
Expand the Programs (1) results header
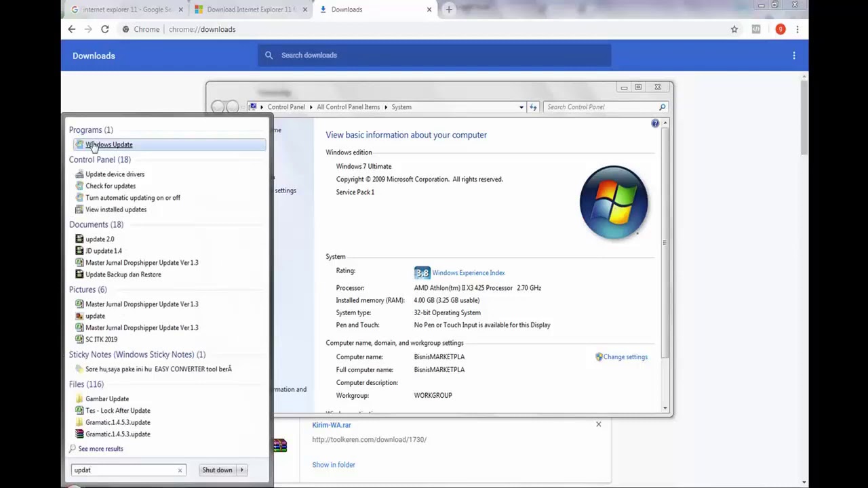tap(91, 129)
